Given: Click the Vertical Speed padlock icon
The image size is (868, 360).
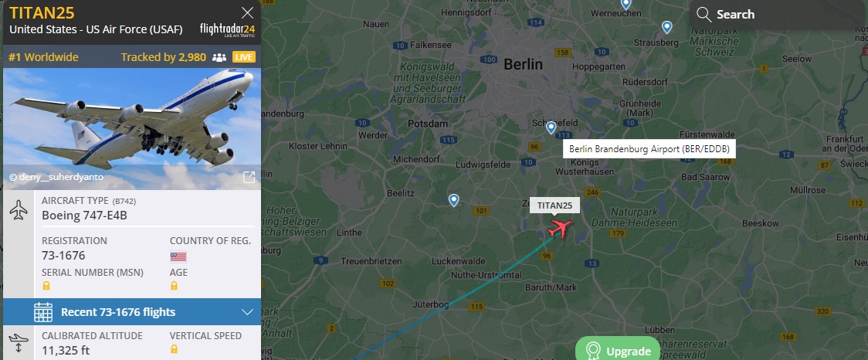Looking at the screenshot, I should tap(174, 349).
